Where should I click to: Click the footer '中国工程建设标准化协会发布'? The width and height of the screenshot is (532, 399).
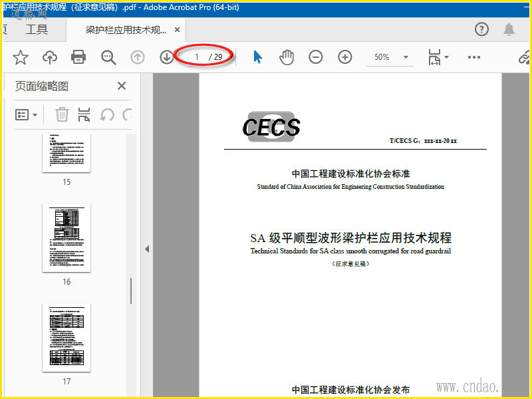pyautogui.click(x=351, y=390)
